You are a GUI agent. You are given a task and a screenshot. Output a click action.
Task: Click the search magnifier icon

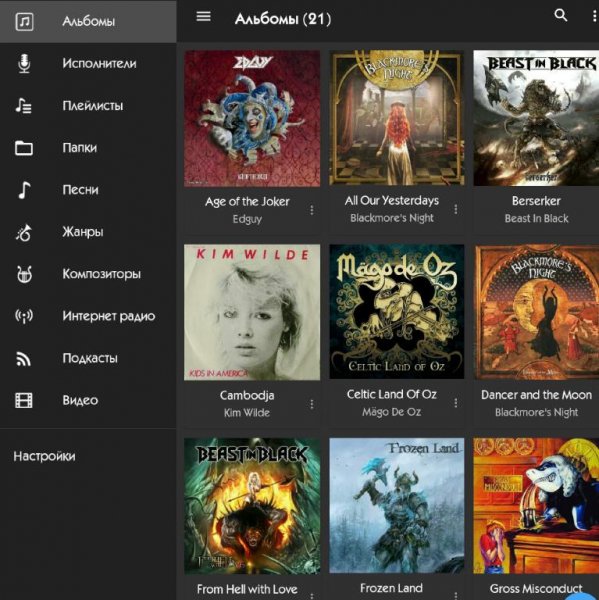coord(561,15)
